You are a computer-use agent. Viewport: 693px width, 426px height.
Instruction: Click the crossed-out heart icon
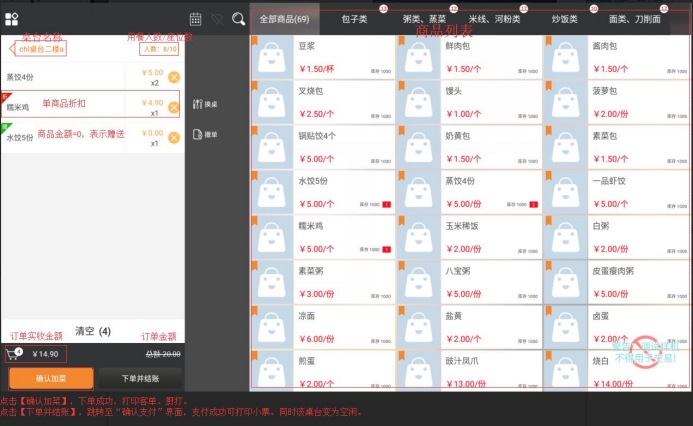217,18
